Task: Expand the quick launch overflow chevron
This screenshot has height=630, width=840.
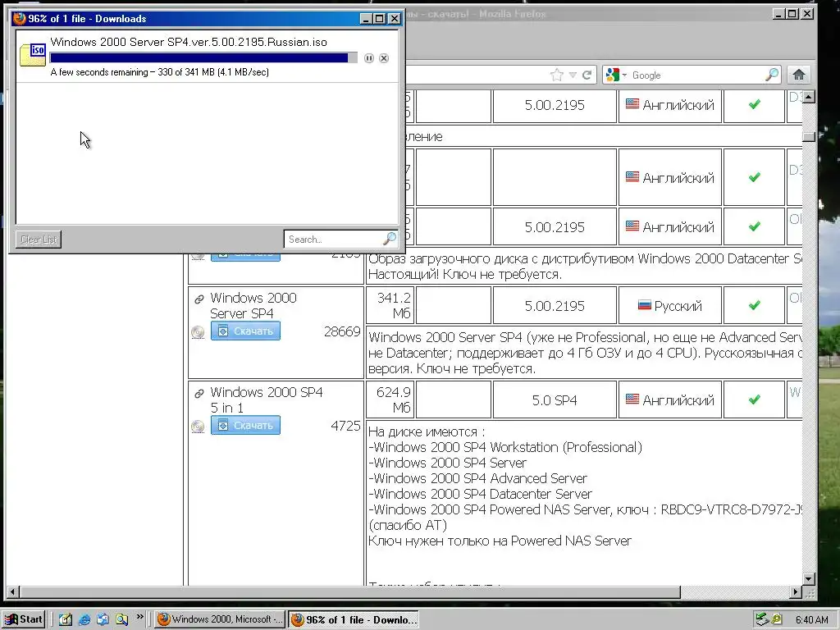Action: (x=139, y=617)
